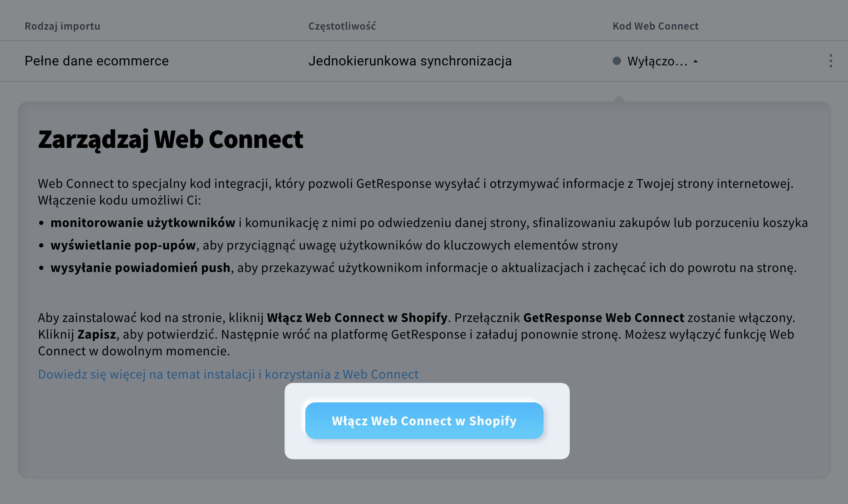Click the intro sentence starting Web Connect to specjalny
The image size is (848, 504).
[416, 183]
